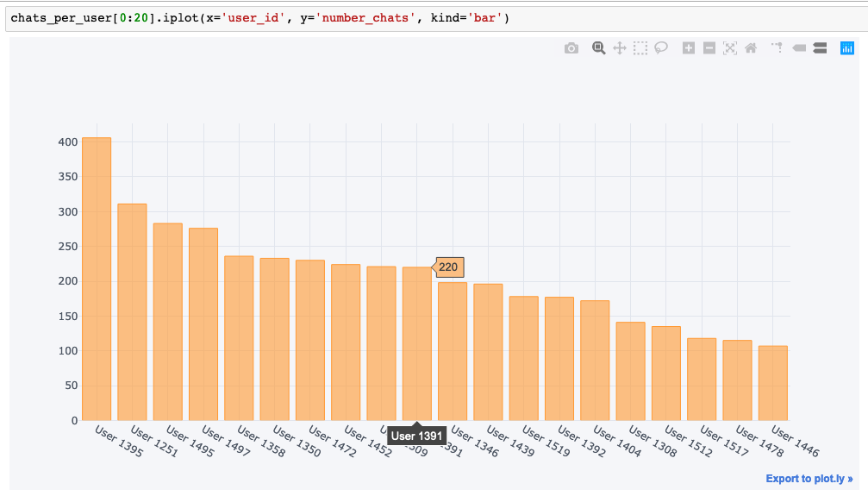The image size is (868, 496).
Task: Click the 'User 1308' x-axis label
Action: 653,441
